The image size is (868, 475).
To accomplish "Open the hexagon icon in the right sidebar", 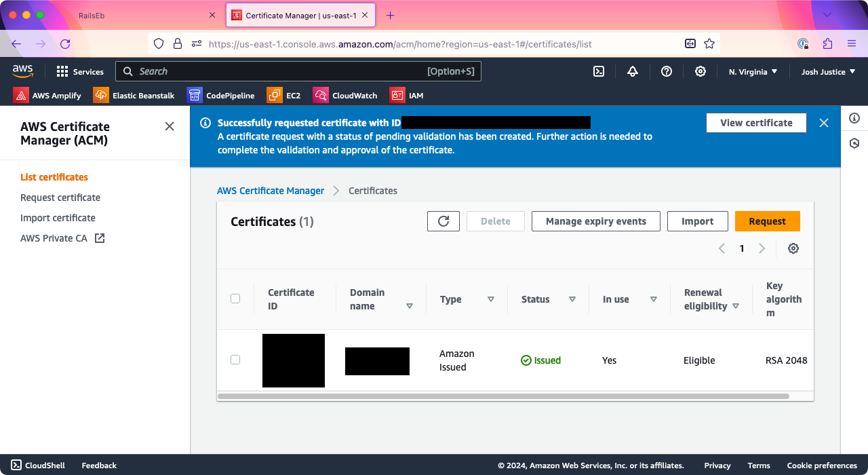I will pyautogui.click(x=854, y=143).
